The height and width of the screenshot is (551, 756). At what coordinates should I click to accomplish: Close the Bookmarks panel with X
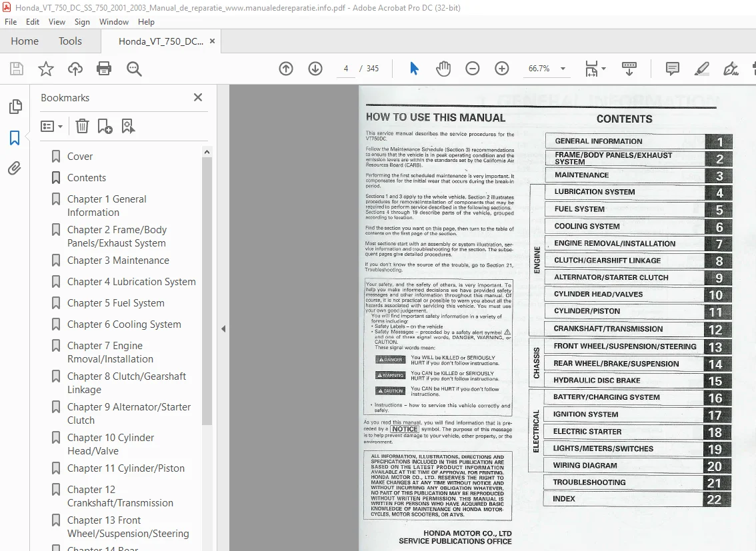pos(198,97)
